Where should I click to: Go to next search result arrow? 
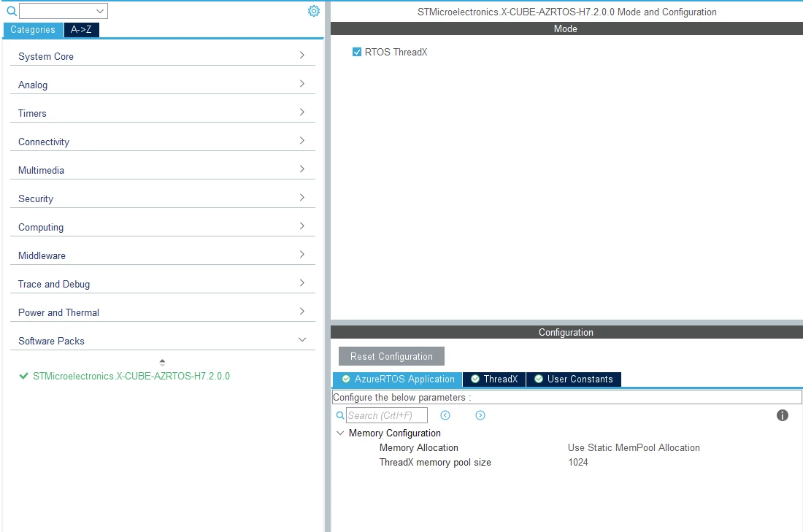coord(480,415)
